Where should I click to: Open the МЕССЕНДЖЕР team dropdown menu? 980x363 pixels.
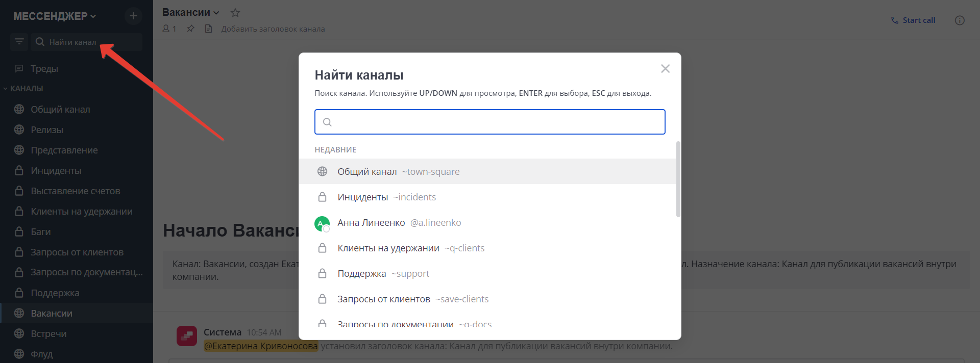coord(54,16)
